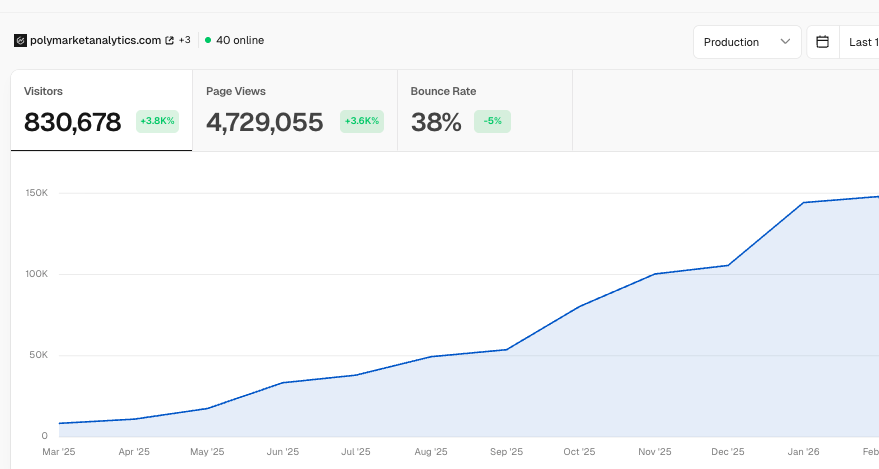Click the 150K y-axis label
Image resolution: width=879 pixels, height=469 pixels.
[37, 193]
